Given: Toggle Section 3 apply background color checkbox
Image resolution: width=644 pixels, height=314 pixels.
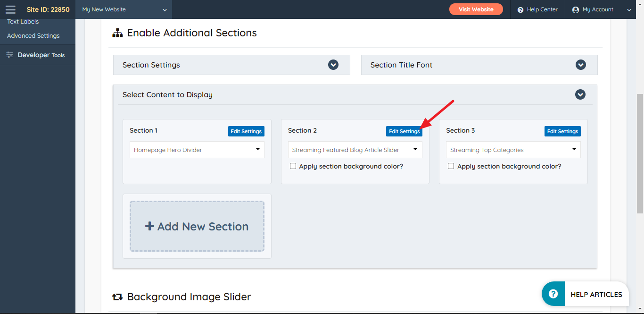Looking at the screenshot, I should 451,166.
